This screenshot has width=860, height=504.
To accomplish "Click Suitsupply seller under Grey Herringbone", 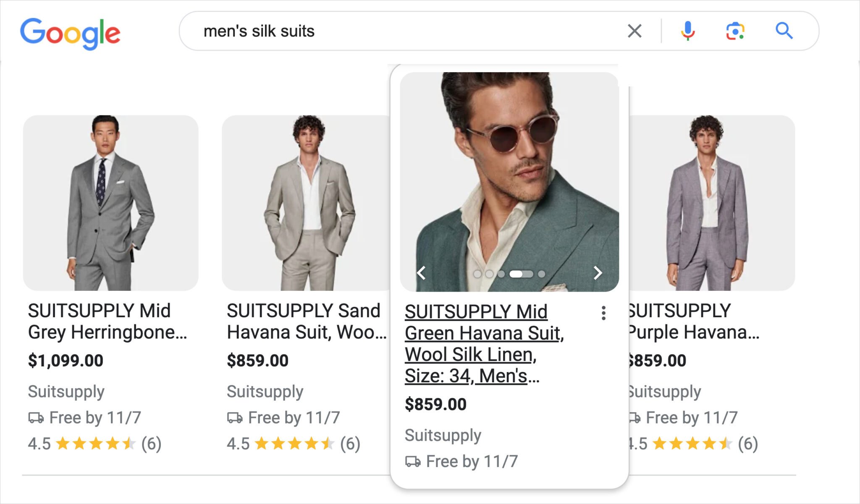I will coord(66,392).
